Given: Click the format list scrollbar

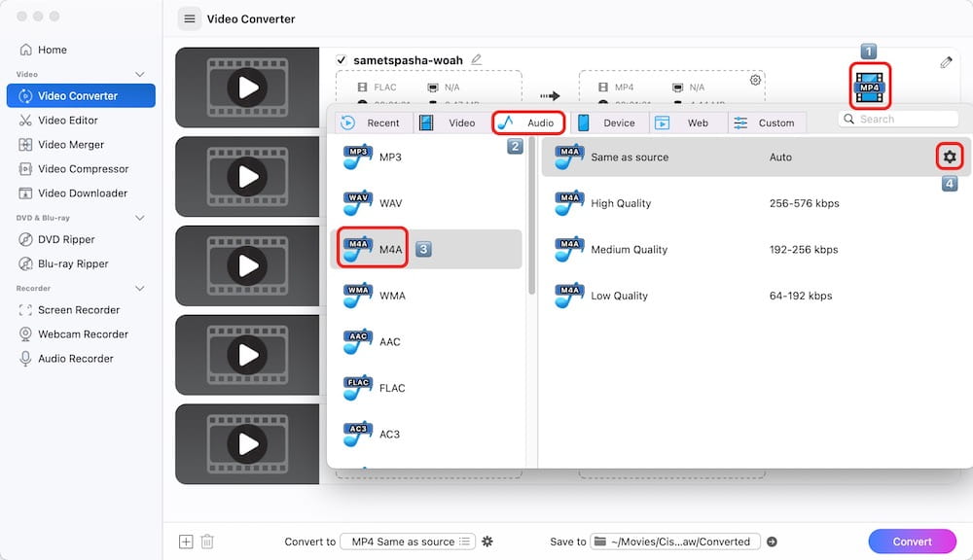Looking at the screenshot, I should [x=531, y=217].
